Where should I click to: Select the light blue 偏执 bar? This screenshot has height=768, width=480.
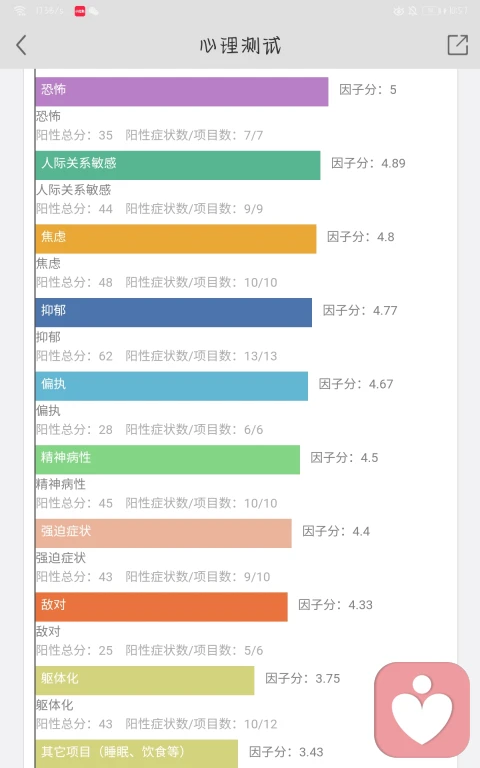171,386
